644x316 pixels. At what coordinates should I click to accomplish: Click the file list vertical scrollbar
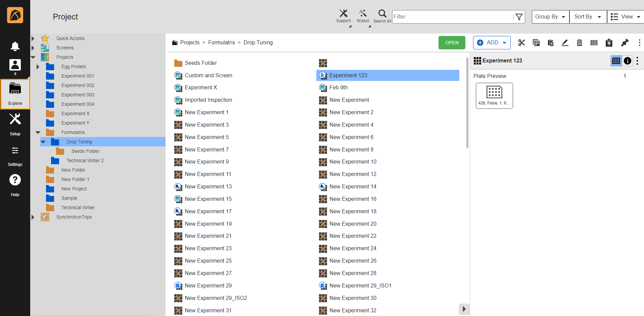[467, 103]
